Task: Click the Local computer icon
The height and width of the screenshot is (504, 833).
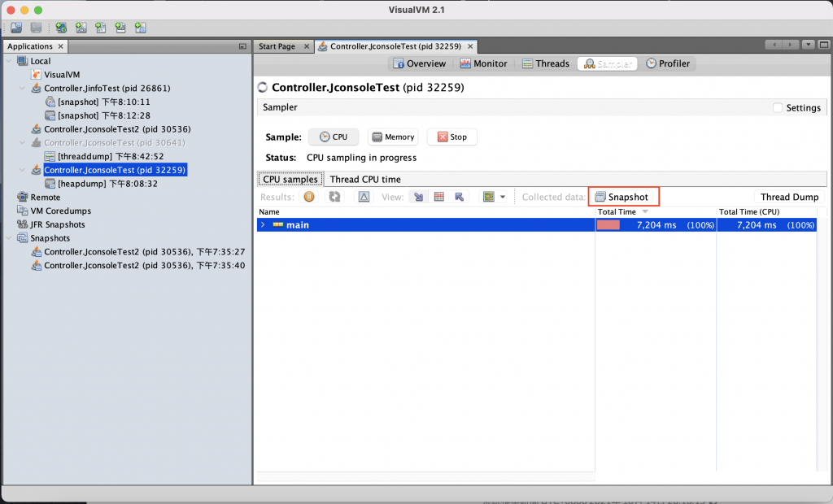Action: coord(22,61)
